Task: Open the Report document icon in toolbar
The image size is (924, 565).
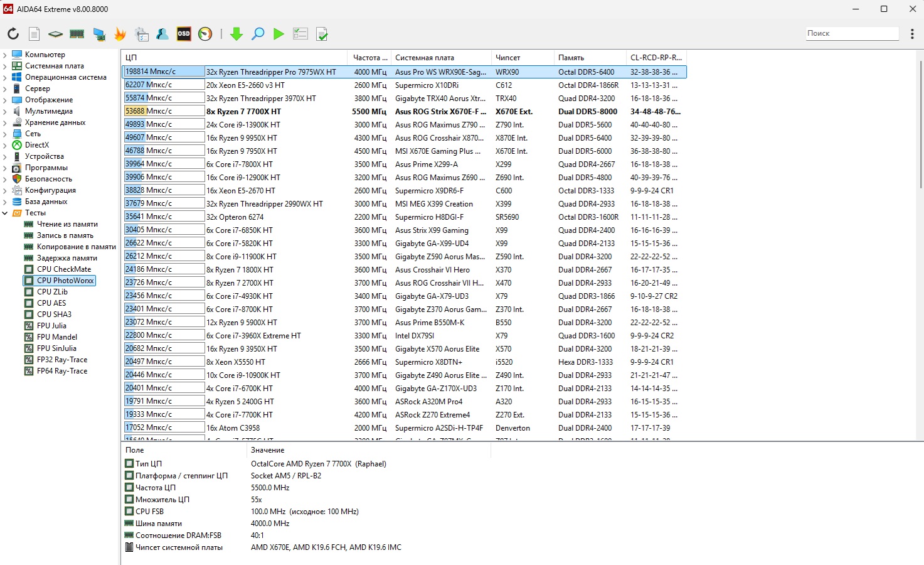Action: pyautogui.click(x=35, y=34)
